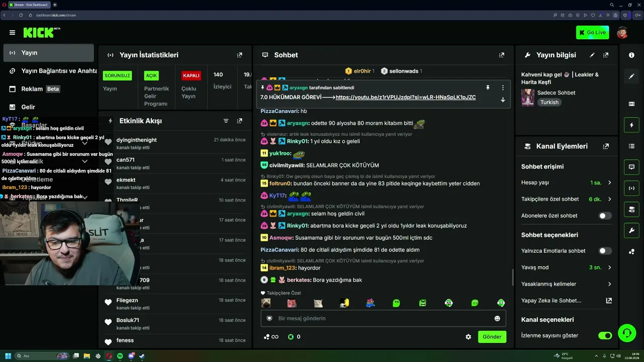This screenshot has height=362, width=644.
Task: Toggle Yalnızca Emotlarla sohbet switch
Action: [x=605, y=251]
